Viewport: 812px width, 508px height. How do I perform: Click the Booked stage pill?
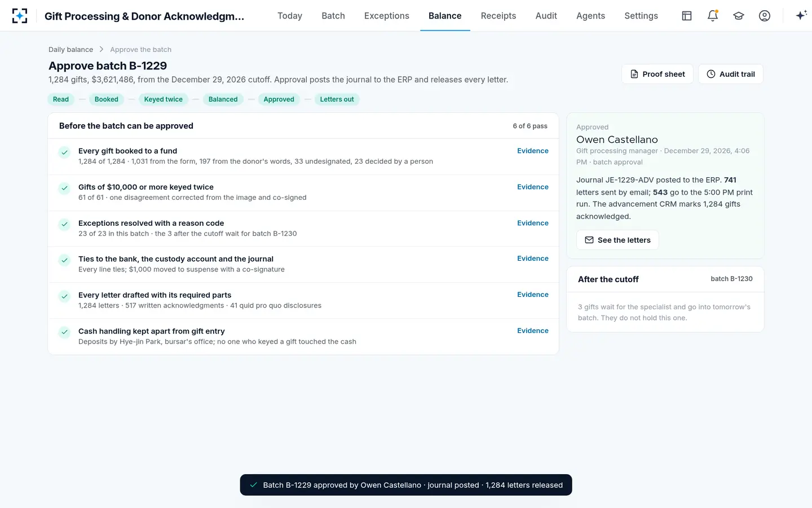[x=107, y=99]
